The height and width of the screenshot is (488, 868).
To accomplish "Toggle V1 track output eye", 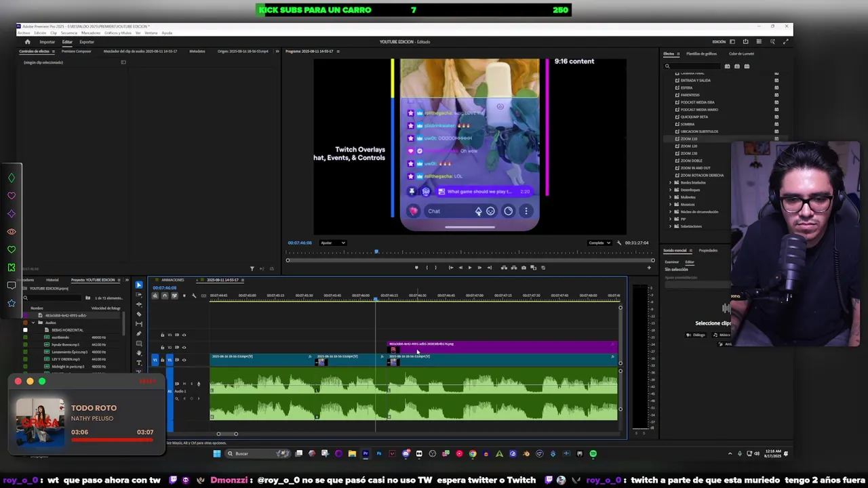I will tap(184, 360).
